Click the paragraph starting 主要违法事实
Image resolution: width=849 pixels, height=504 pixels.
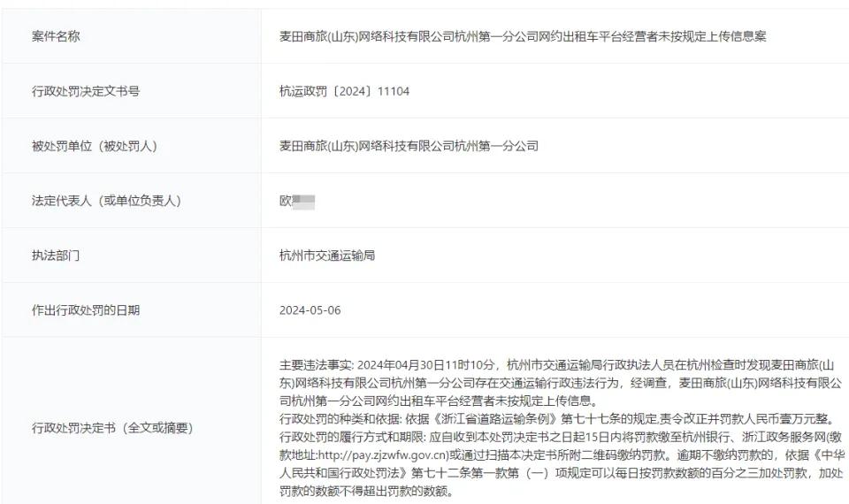[561, 383]
